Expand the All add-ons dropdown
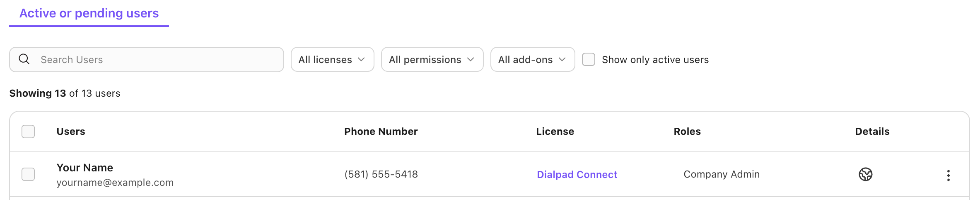Viewport: 980px width, 200px height. pos(533,59)
